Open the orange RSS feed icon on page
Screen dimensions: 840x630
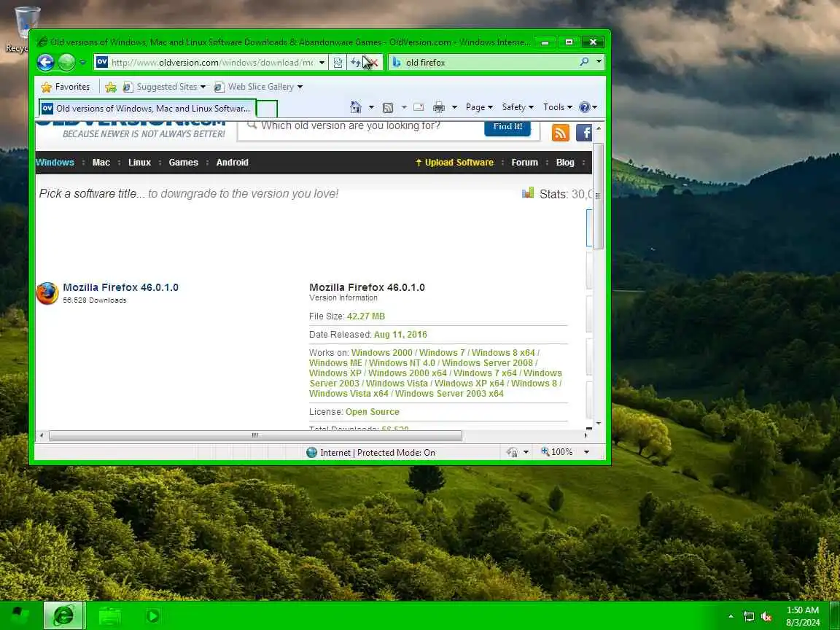point(560,133)
